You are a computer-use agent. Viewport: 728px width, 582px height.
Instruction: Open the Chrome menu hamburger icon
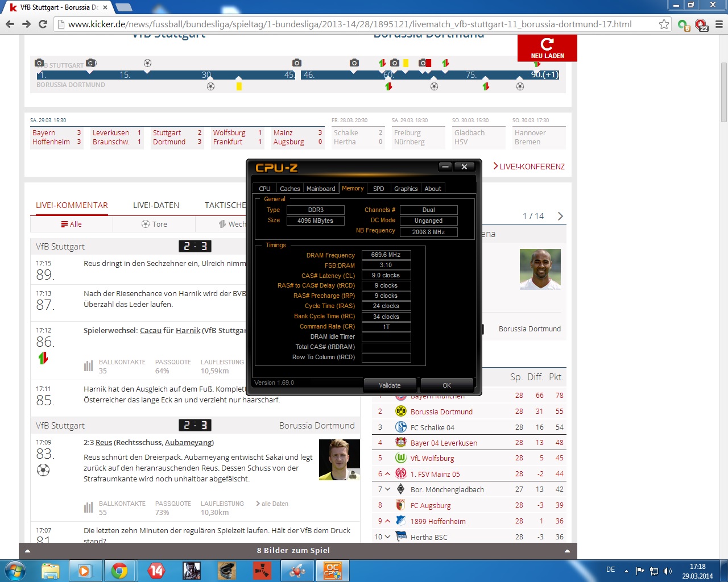[719, 24]
